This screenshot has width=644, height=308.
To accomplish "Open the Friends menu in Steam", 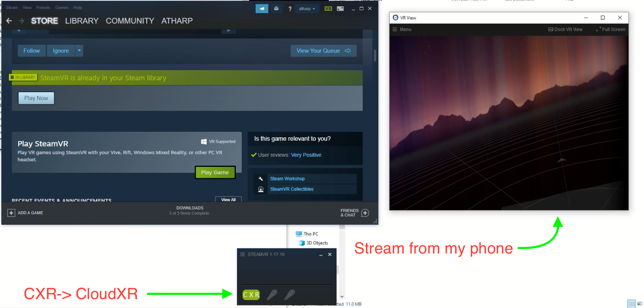I will coord(43,8).
